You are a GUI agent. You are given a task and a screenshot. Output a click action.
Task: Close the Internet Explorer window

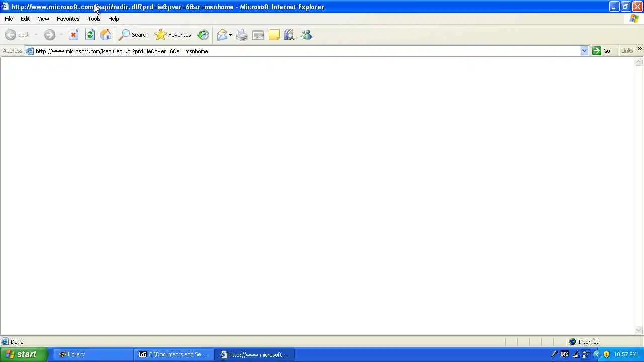coord(637,7)
